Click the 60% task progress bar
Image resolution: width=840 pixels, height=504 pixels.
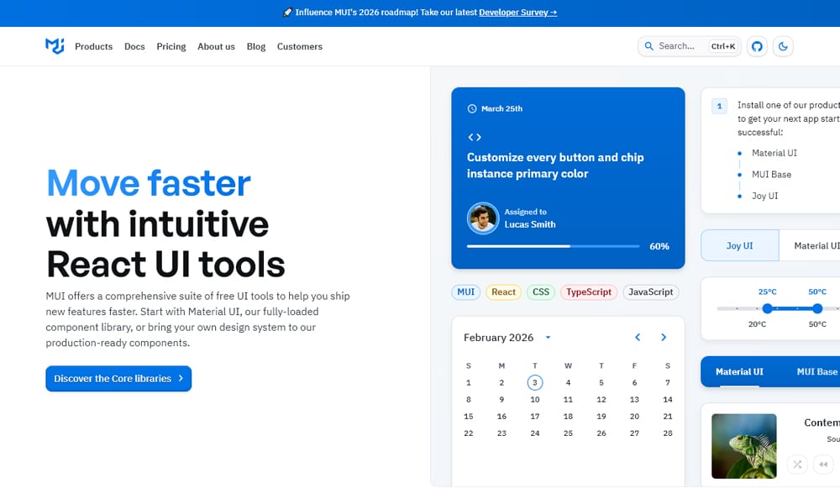(554, 246)
